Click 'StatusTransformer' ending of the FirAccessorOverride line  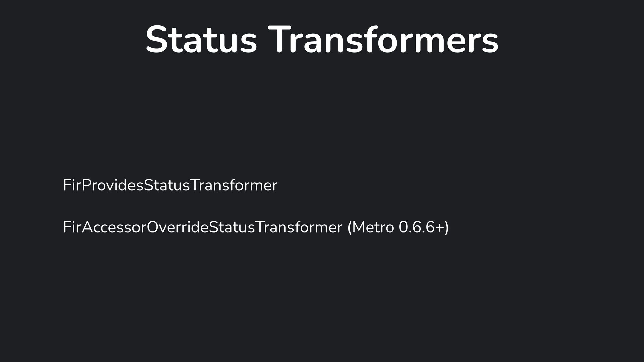[x=275, y=227]
